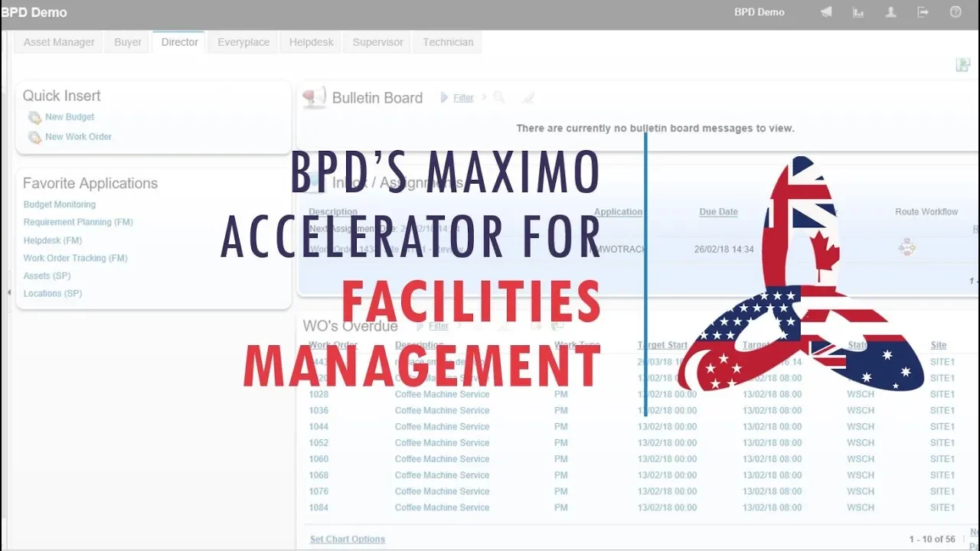
Task: Click the WO's Overdue Filter link
Action: pyautogui.click(x=439, y=326)
